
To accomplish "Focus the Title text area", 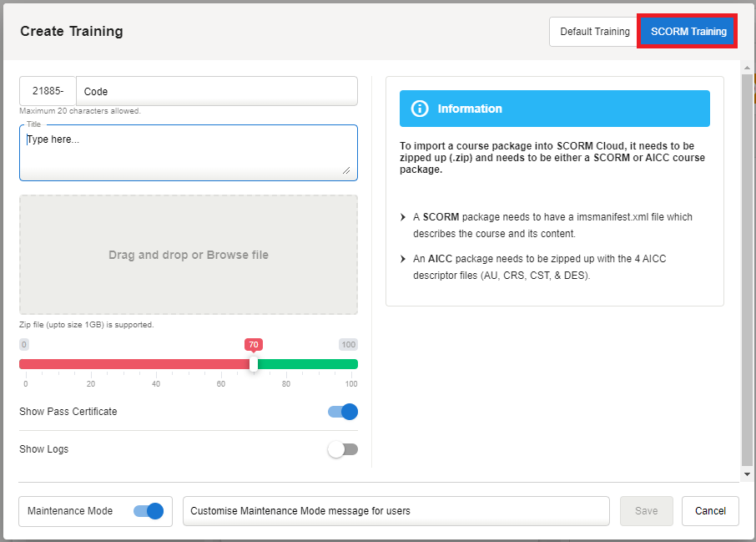I will pyautogui.click(x=188, y=153).
